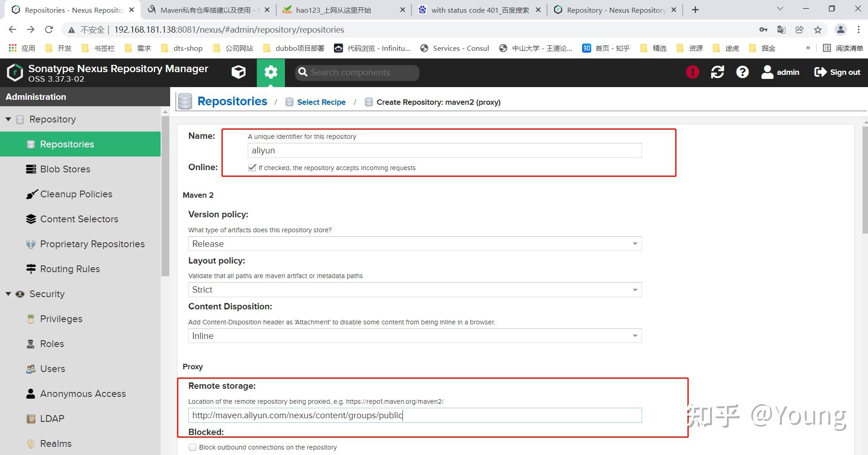Open Blob Stores in the sidebar
Viewport: 868px width, 455px height.
65,169
